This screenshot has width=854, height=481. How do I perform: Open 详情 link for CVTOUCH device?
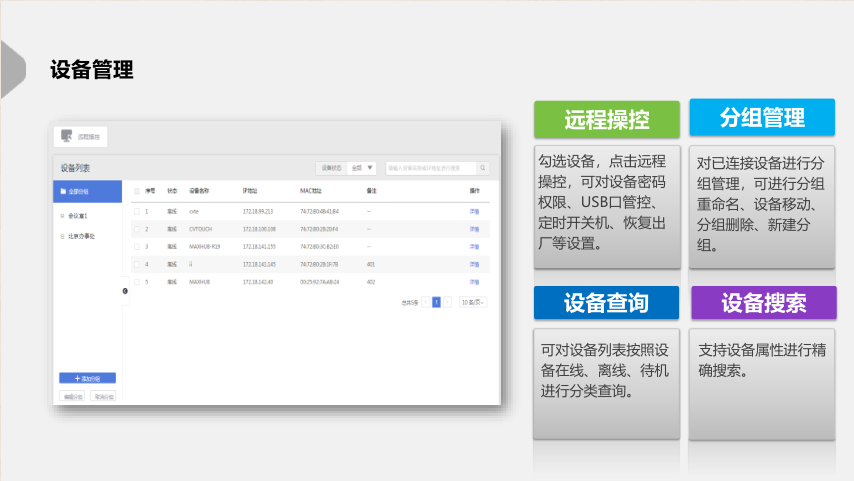click(x=474, y=229)
